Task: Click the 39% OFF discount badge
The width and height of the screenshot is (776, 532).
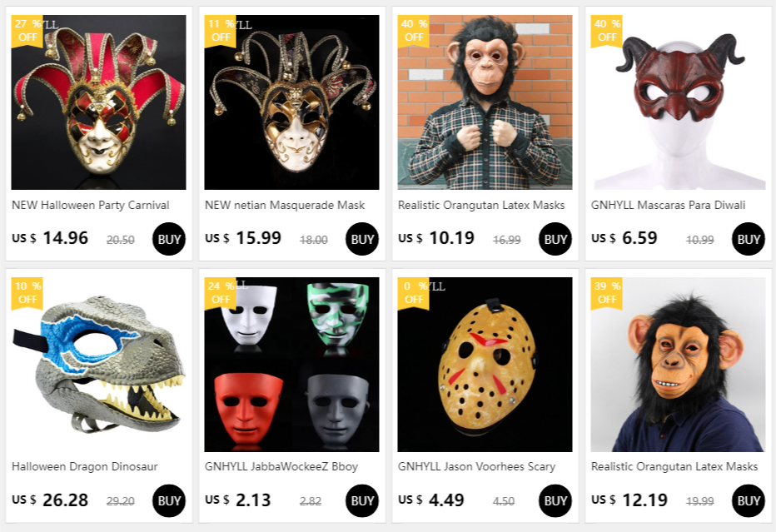Action: pyautogui.click(x=607, y=292)
